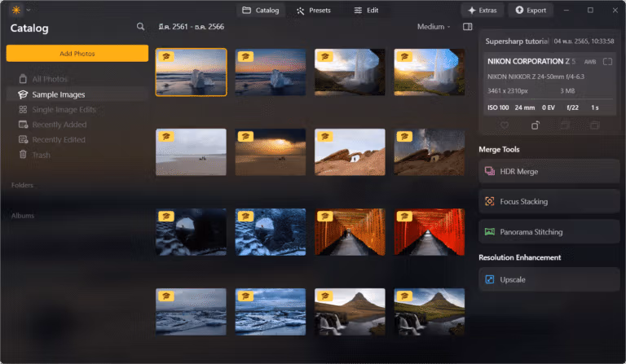Select the gray glacier lagoon thumbnail

click(x=191, y=312)
